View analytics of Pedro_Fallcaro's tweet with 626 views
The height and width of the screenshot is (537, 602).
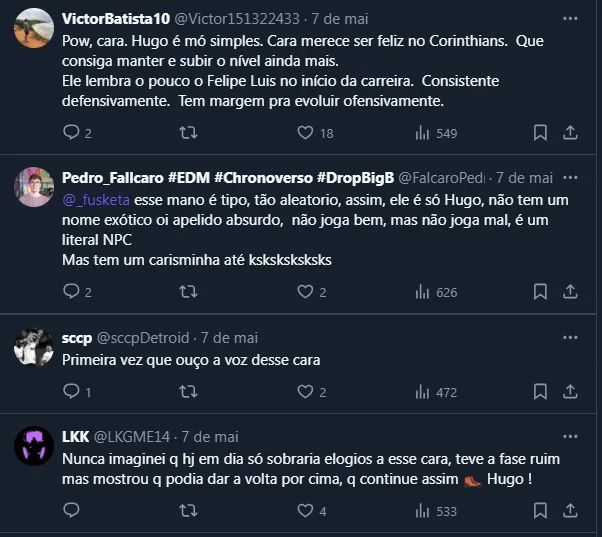435,292
